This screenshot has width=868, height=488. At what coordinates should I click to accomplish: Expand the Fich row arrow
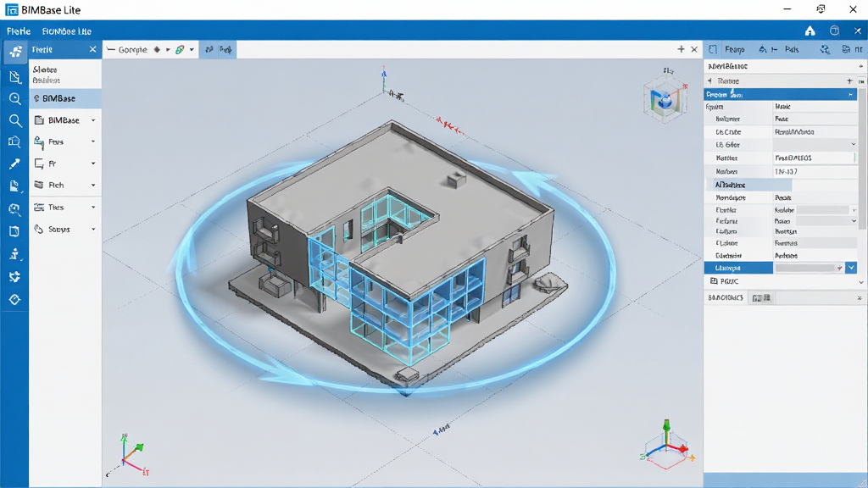pos(93,185)
